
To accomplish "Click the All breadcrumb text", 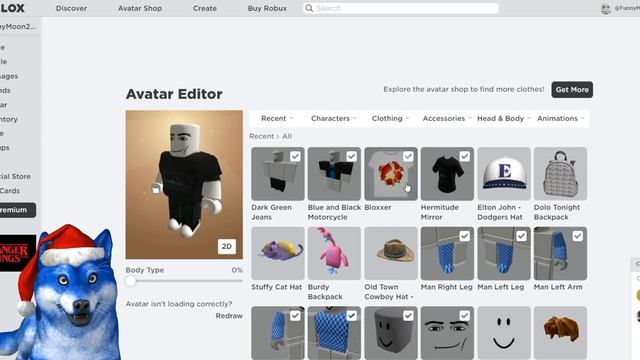I will (287, 136).
